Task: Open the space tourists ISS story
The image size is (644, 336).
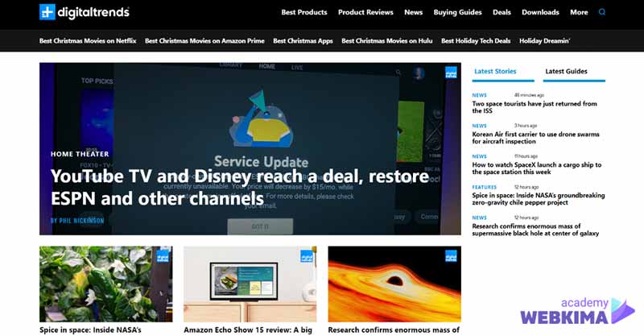Action: tap(535, 107)
